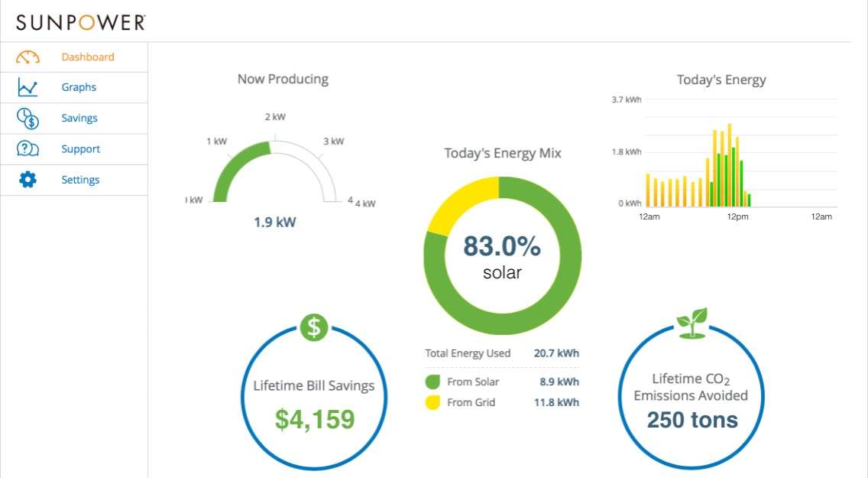Select the green From Solar legend swatch
This screenshot has height=478, width=868.
point(432,382)
